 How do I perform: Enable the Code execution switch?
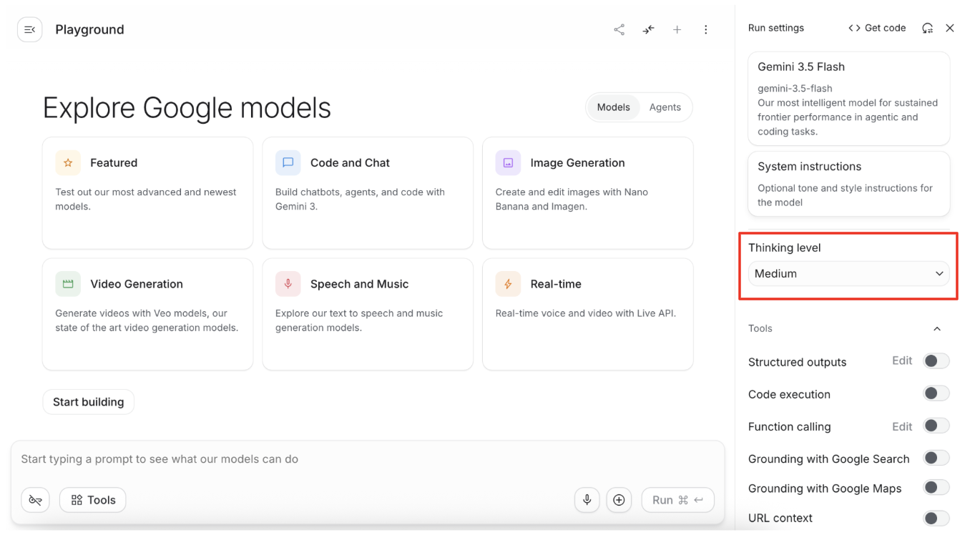[x=936, y=393]
